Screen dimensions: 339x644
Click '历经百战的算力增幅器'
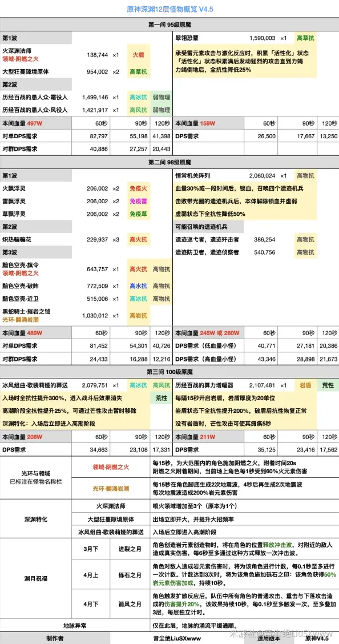[204, 385]
